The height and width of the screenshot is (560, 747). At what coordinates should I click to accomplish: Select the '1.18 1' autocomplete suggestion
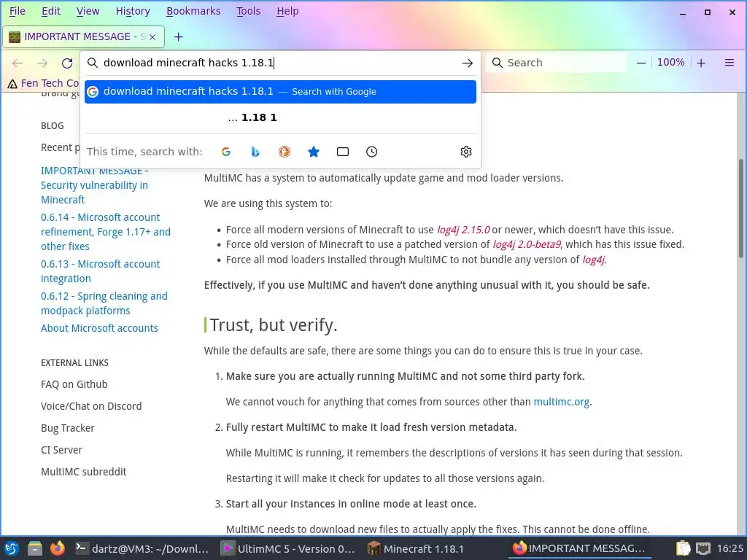[x=280, y=117]
